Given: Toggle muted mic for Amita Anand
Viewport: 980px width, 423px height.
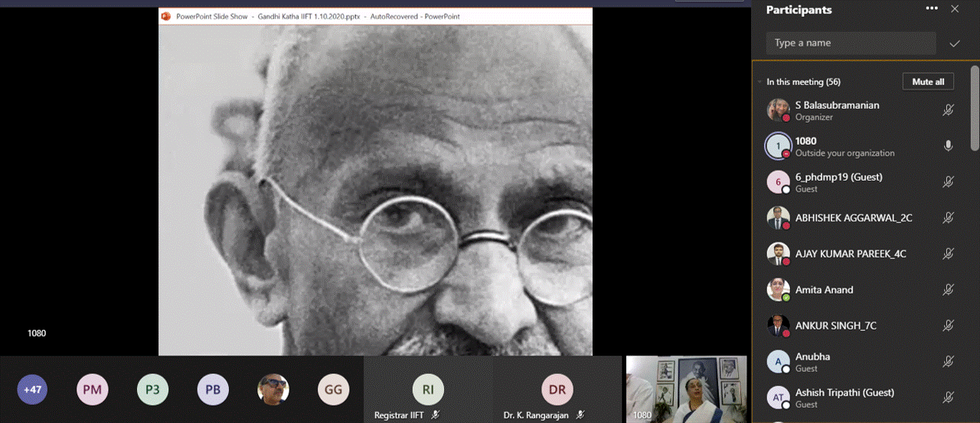Looking at the screenshot, I should coord(948,290).
